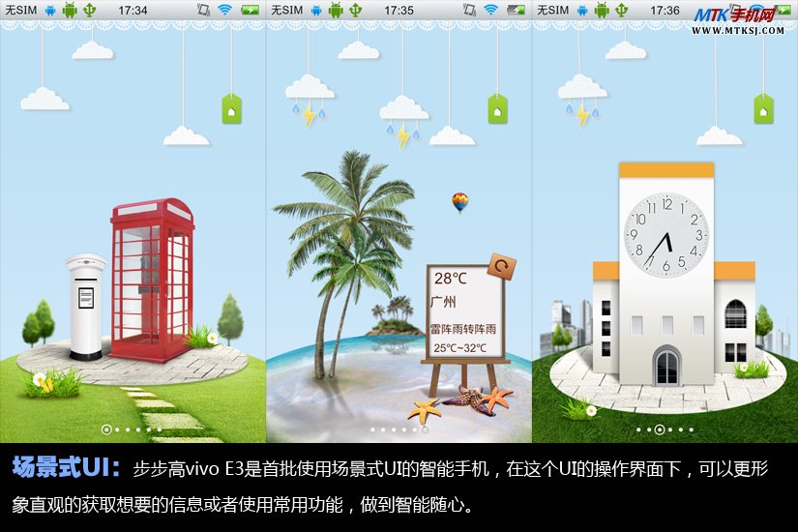
Task: Tap the green home tag on middle screen
Action: pyautogui.click(x=498, y=110)
